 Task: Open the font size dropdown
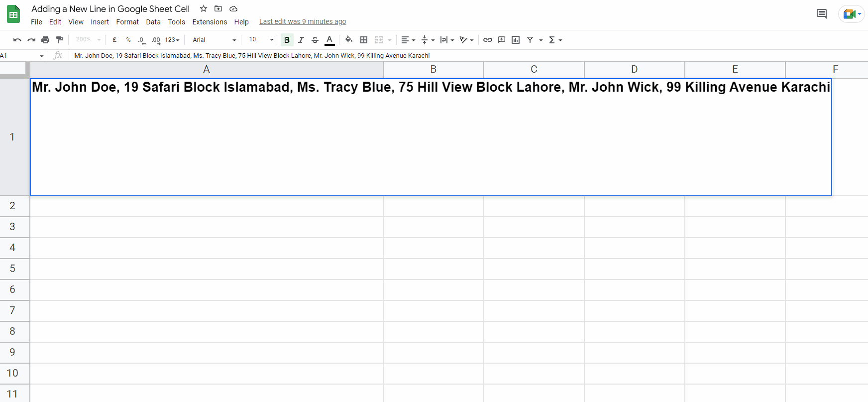[x=261, y=40]
